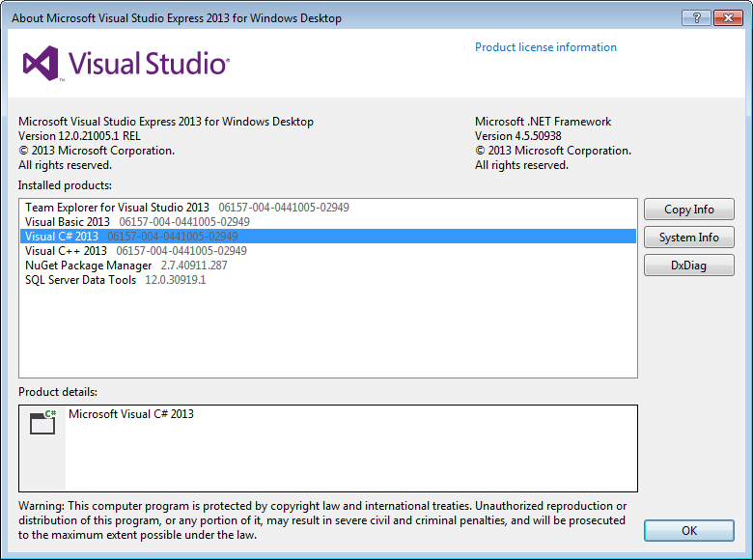753x560 pixels.
Task: Click the Microsoft Visual C# 2013 details text
Action: [x=131, y=414]
